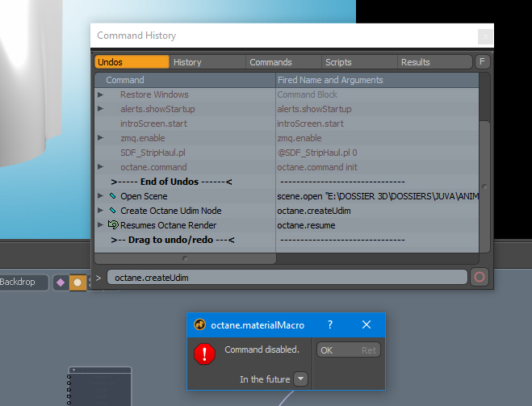This screenshot has height=406, width=532.
Task: Expand the alerts.showStartup row
Action: (100, 109)
